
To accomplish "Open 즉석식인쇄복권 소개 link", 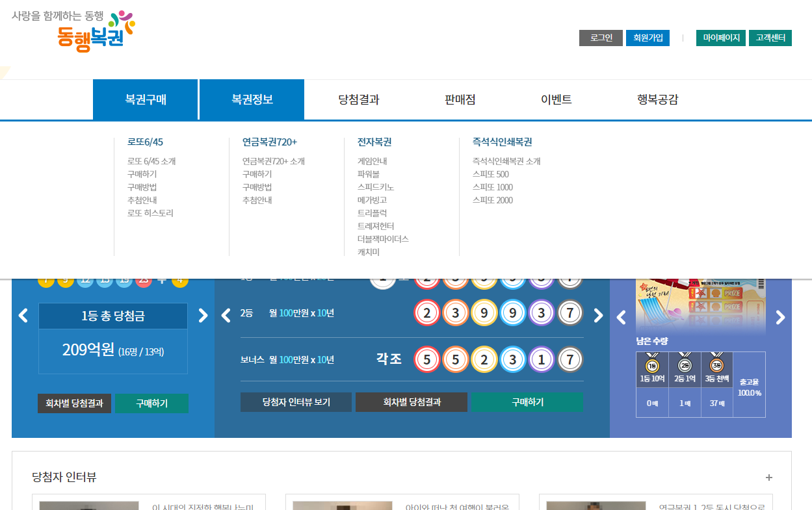I will (506, 161).
